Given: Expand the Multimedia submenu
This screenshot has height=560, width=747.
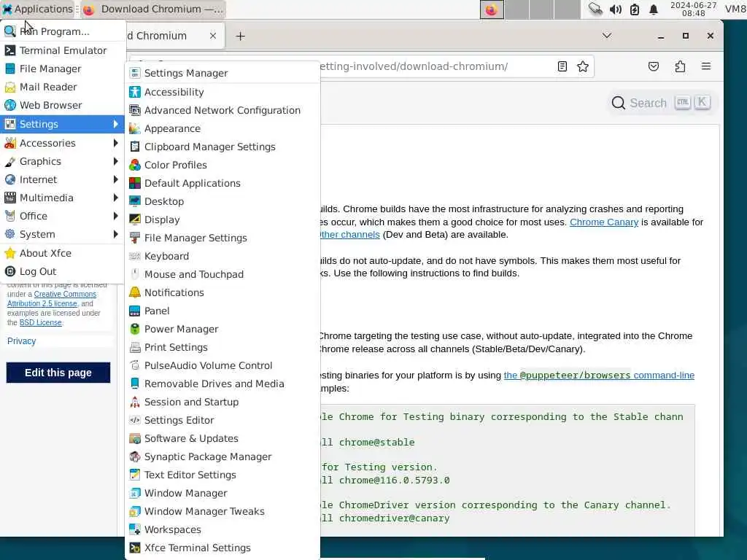Looking at the screenshot, I should tap(62, 198).
